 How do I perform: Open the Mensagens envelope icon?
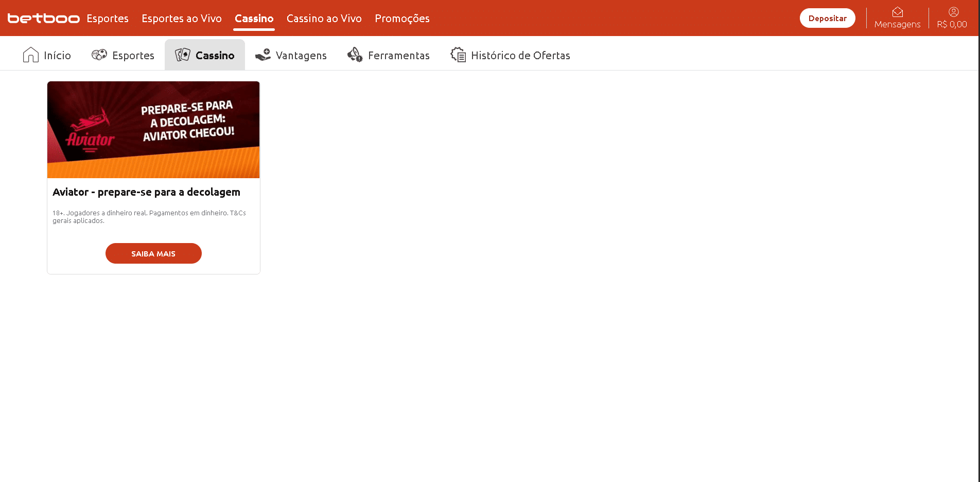(x=897, y=12)
